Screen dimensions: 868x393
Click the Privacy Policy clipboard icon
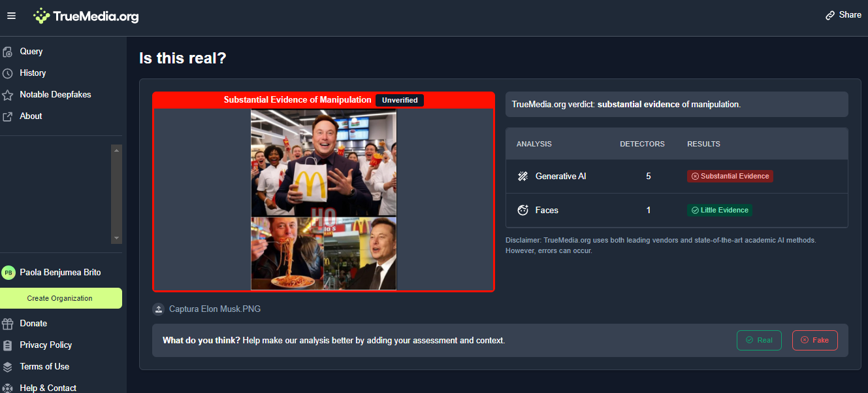[7, 345]
